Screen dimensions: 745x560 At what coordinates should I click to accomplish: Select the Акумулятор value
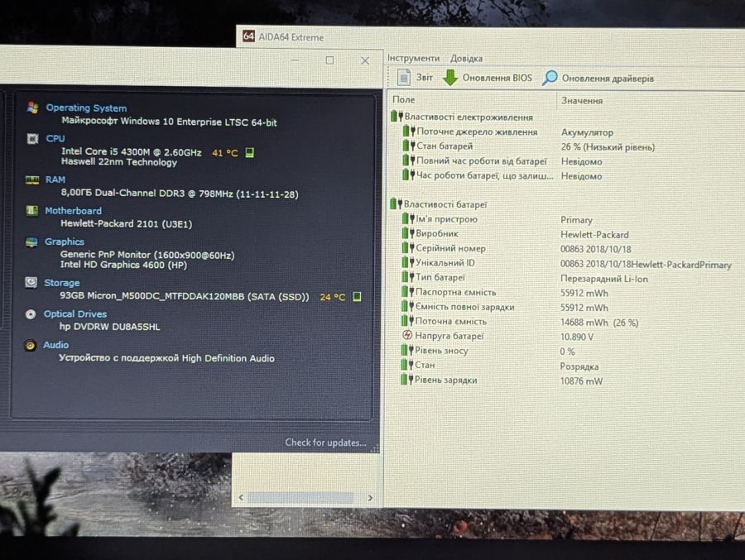[587, 132]
